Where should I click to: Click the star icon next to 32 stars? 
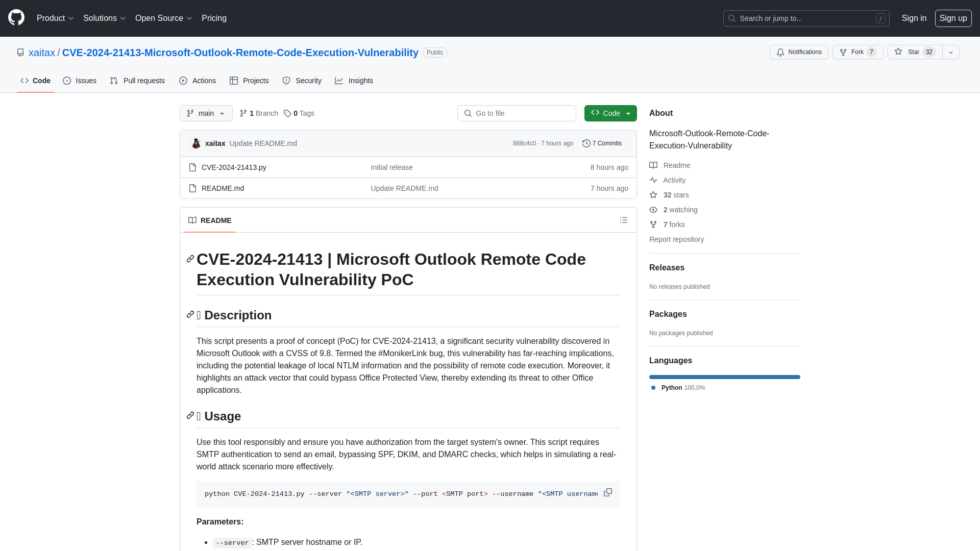point(653,195)
